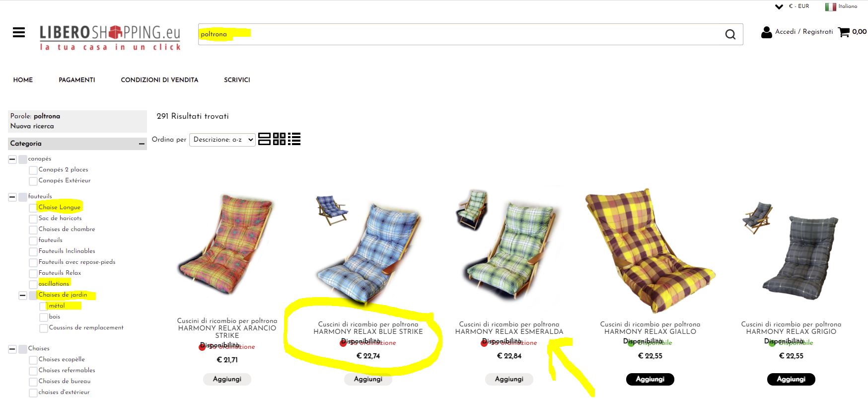Switch to the two-row list view icon
The height and width of the screenshot is (399, 868).
point(264,139)
